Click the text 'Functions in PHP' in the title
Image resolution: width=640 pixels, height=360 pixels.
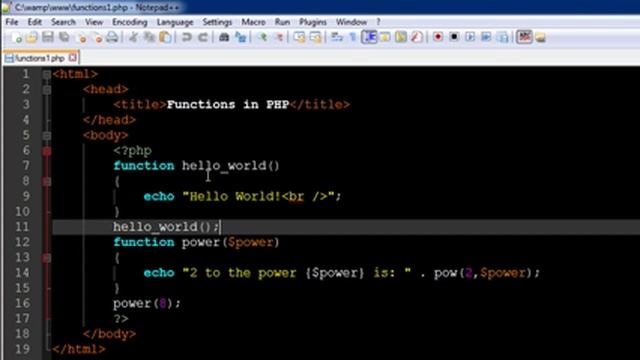click(x=228, y=104)
